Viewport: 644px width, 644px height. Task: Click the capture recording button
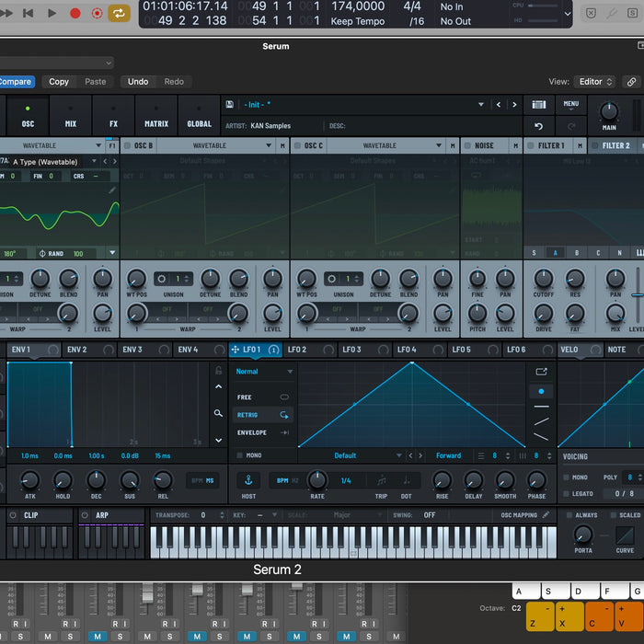(97, 14)
